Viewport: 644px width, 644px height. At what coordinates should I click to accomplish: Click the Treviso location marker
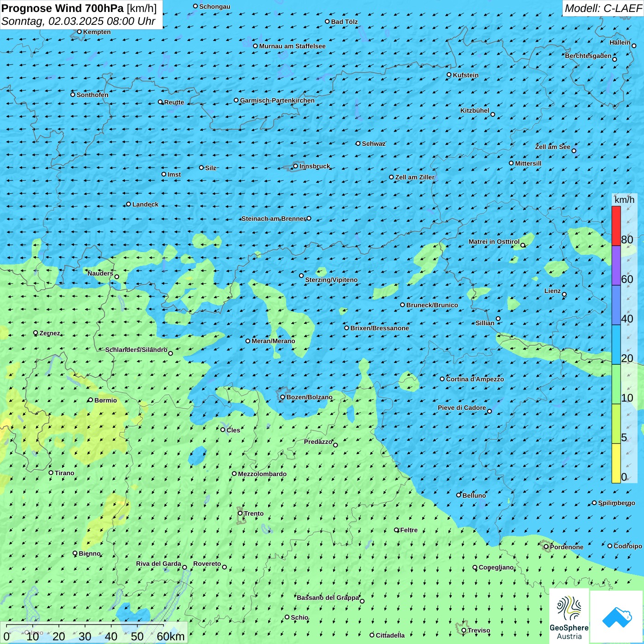point(464,631)
